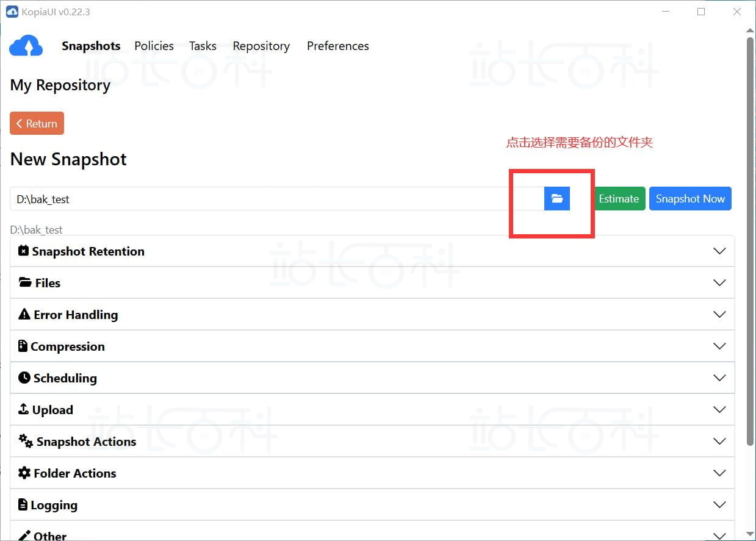756x541 pixels.
Task: Click the Snapshot Now button
Action: click(x=690, y=199)
